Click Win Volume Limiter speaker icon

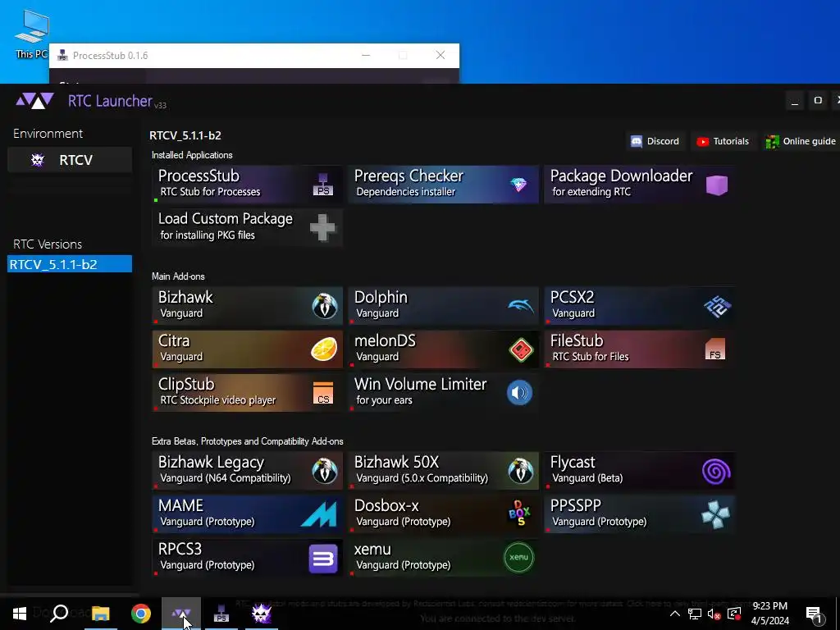519,393
